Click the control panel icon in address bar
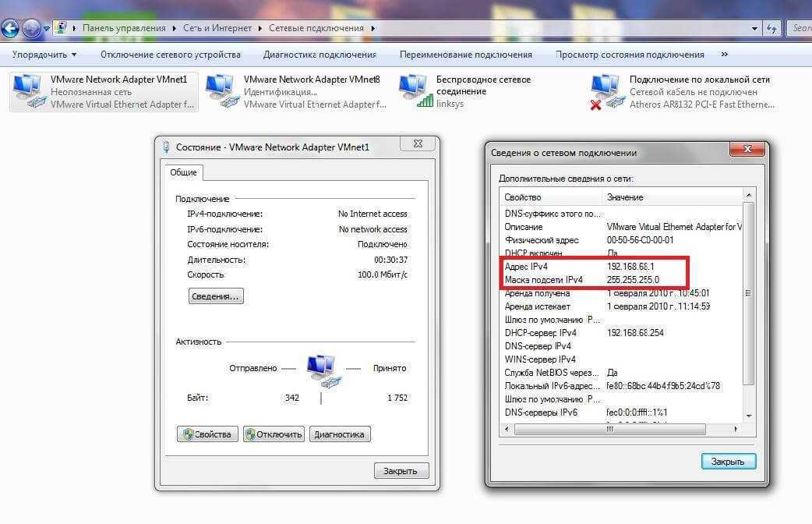This screenshot has height=524, width=812. point(60,28)
